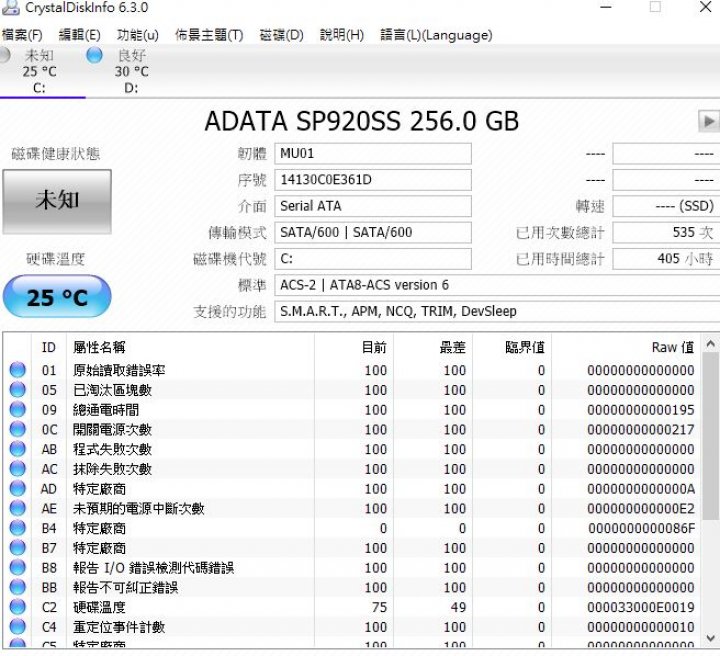Image resolution: width=720 pixels, height=656 pixels.
Task: Open the 語言(L)(Language) menu
Action: pos(436,35)
